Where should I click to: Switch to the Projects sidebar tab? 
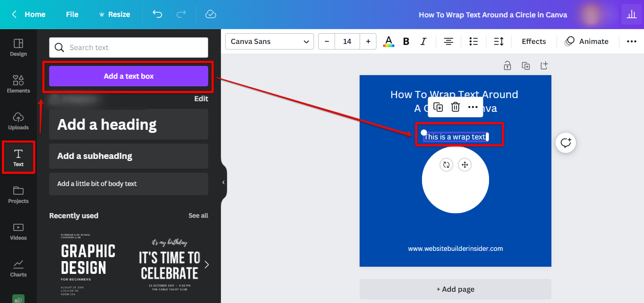click(18, 194)
